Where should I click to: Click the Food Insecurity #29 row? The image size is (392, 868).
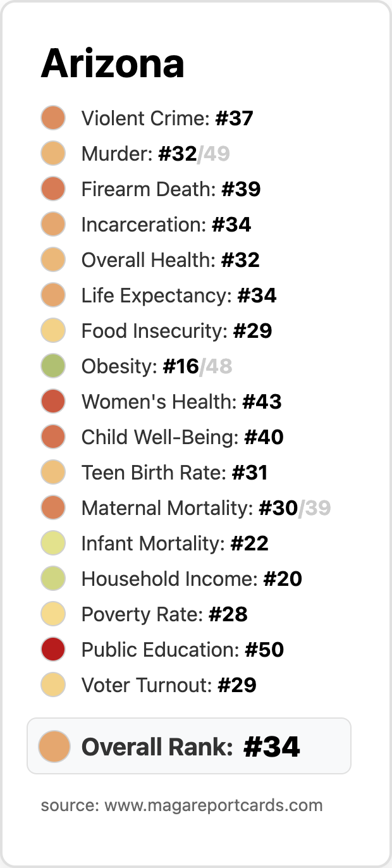point(157,331)
